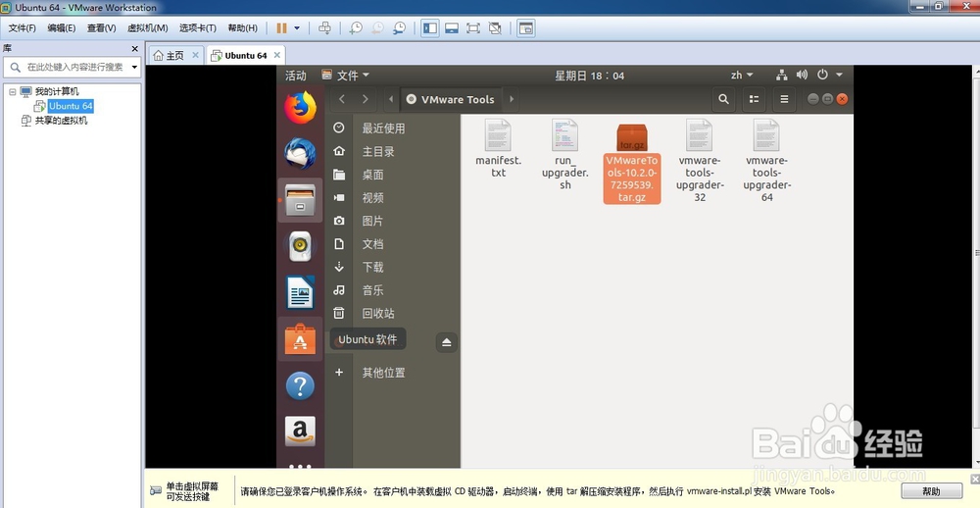Open the Help question mark dock icon

coord(300,386)
